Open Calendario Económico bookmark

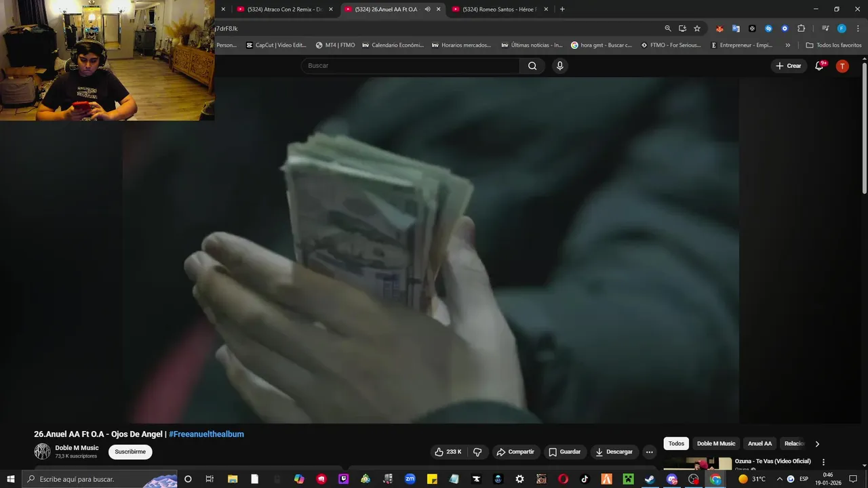(x=393, y=45)
